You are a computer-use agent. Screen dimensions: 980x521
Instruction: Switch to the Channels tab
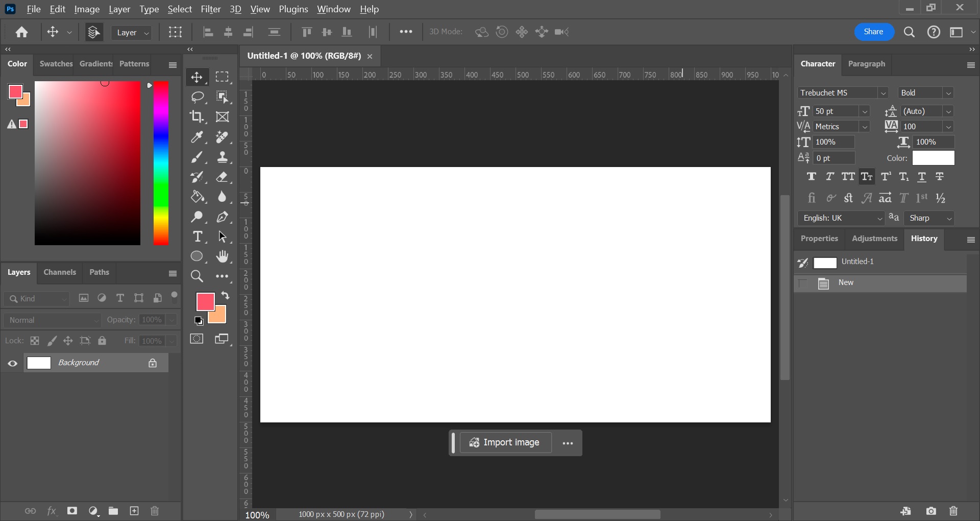tap(60, 272)
